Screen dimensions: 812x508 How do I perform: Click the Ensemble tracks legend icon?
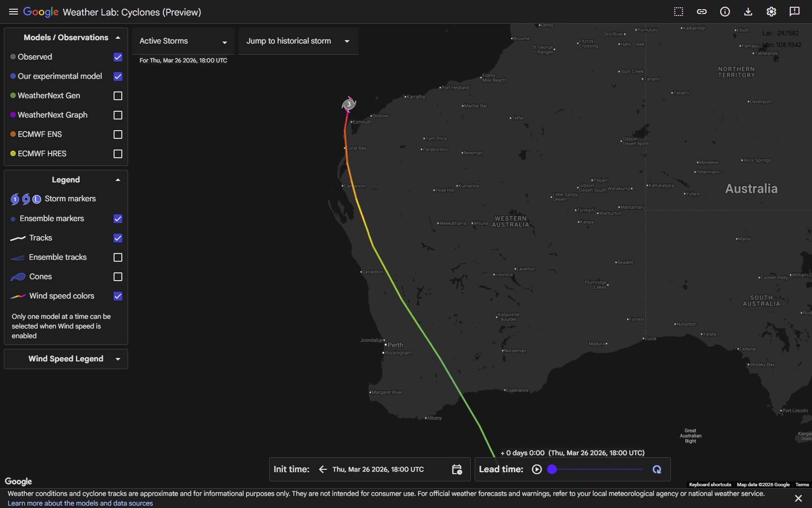(x=18, y=257)
